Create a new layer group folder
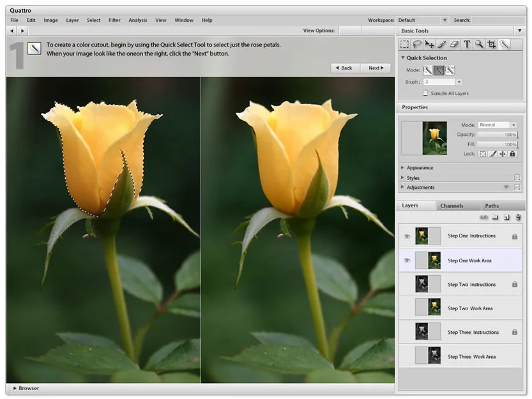This screenshot has width=532, height=399. click(495, 217)
